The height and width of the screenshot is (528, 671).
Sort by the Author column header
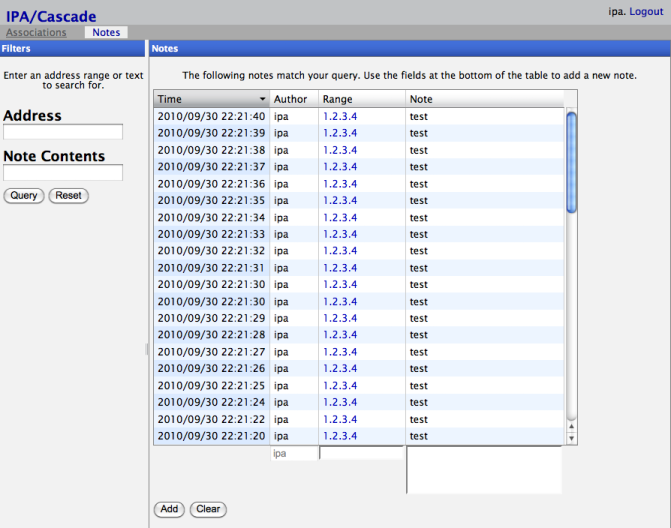click(293, 100)
